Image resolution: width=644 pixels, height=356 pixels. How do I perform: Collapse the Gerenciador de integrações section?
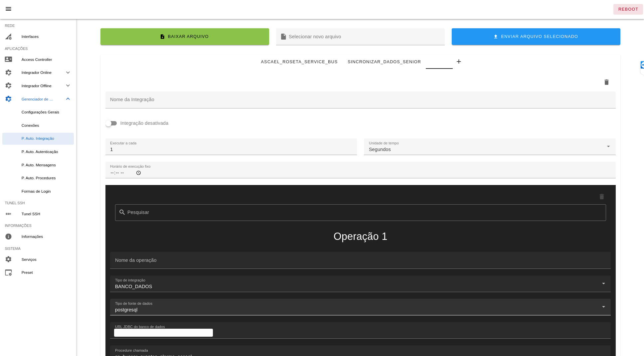(x=68, y=99)
